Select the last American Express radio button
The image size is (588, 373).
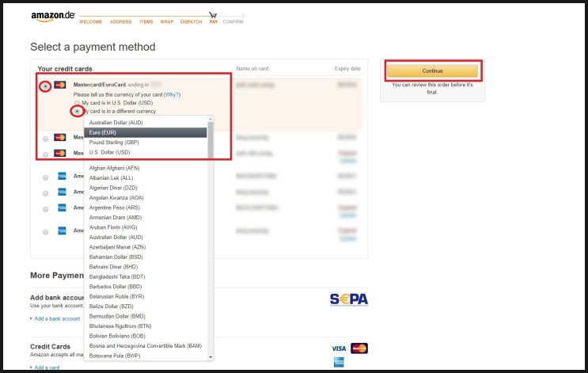tap(45, 232)
